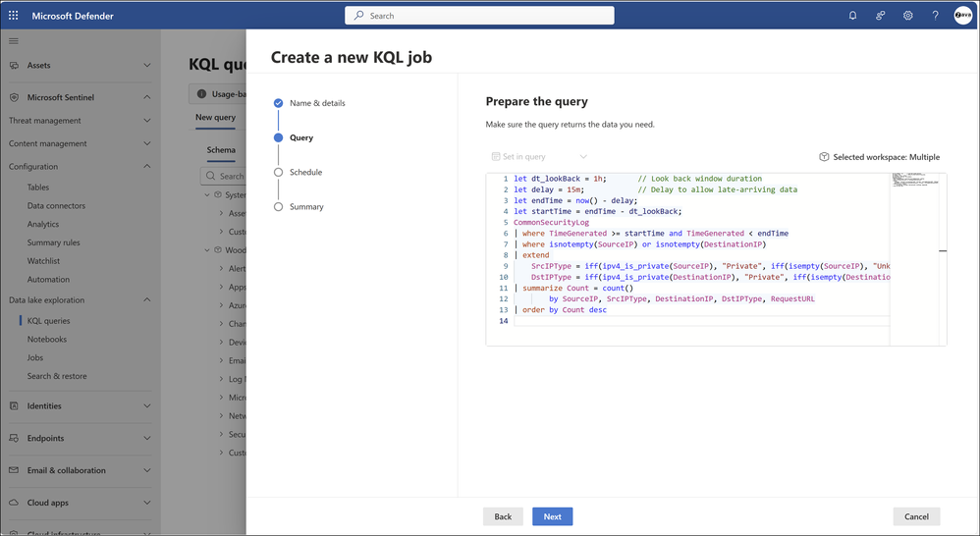Image resolution: width=980 pixels, height=536 pixels.
Task: Select the Schedule step circle
Action: coord(278,173)
